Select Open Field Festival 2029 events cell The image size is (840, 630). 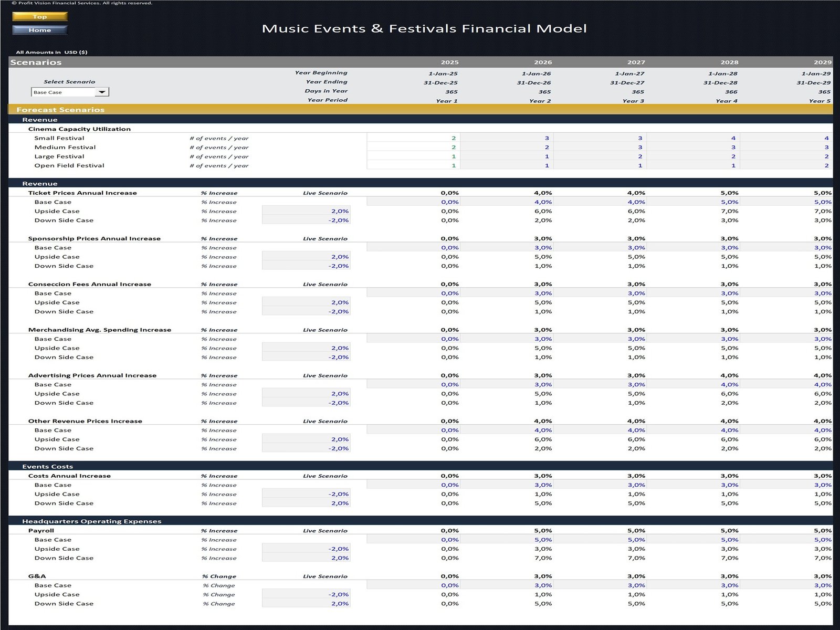tap(786, 165)
